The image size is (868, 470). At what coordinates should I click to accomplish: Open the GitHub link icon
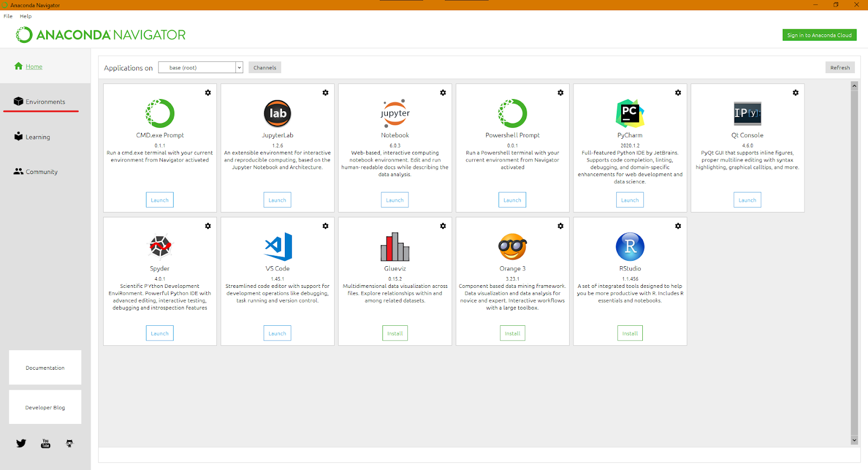69,443
